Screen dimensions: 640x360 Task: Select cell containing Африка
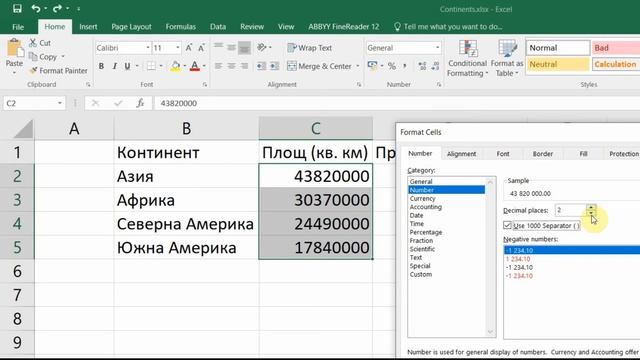coord(187,200)
